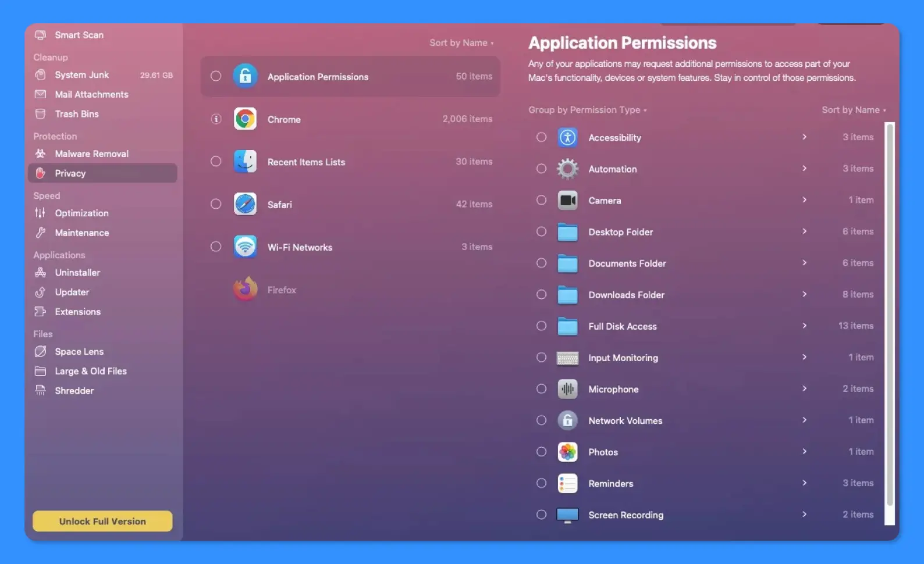
Task: Select the Finder icon for Recent Items Lists
Action: [245, 162]
